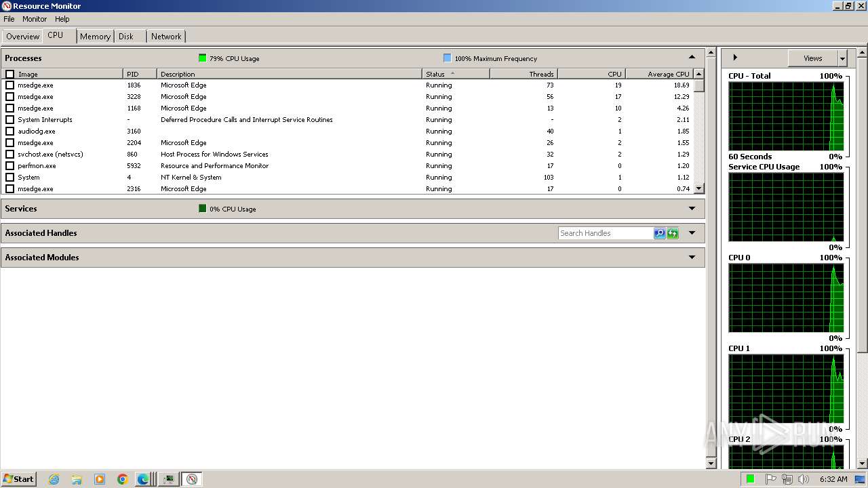Click the dark green Services CPU swatch
868x488 pixels.
coord(202,209)
